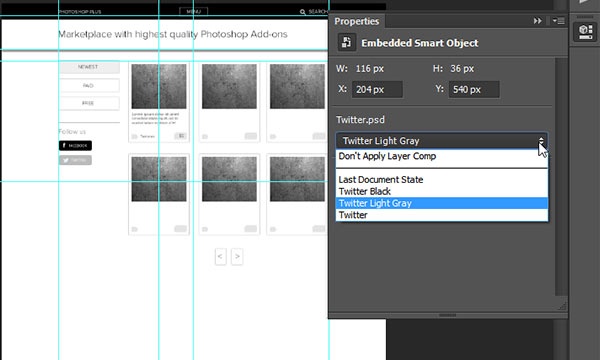
Task: Open the Properties panel tab
Action: (x=357, y=21)
